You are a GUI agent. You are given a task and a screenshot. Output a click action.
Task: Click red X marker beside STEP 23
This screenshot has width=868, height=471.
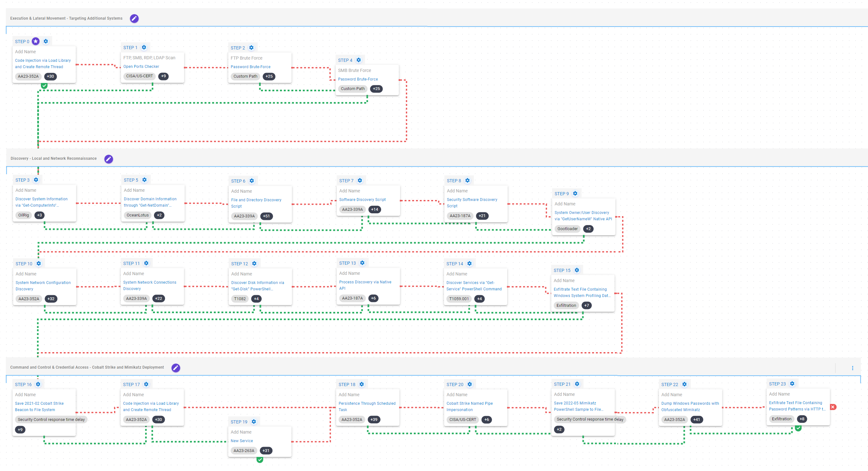tap(833, 407)
